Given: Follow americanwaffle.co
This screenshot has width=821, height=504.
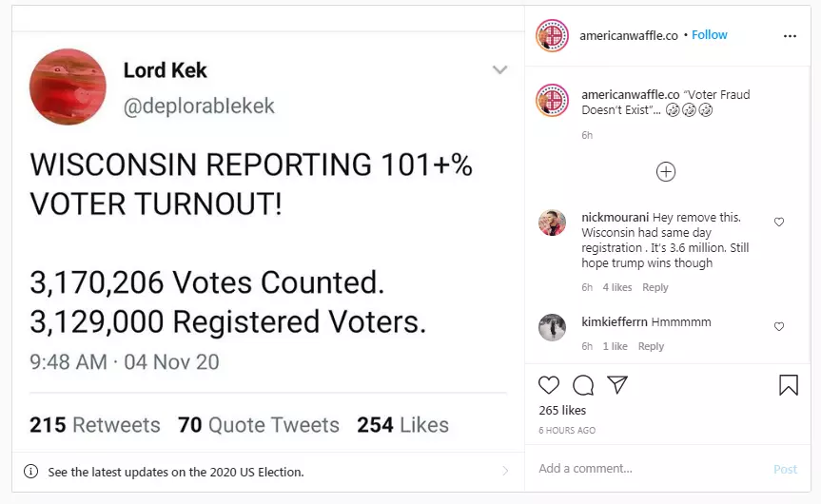Looking at the screenshot, I should click(710, 34).
